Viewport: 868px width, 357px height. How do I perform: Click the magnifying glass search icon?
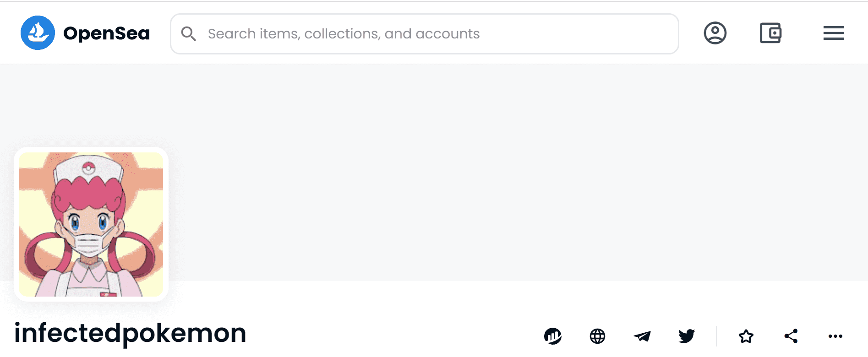[188, 33]
